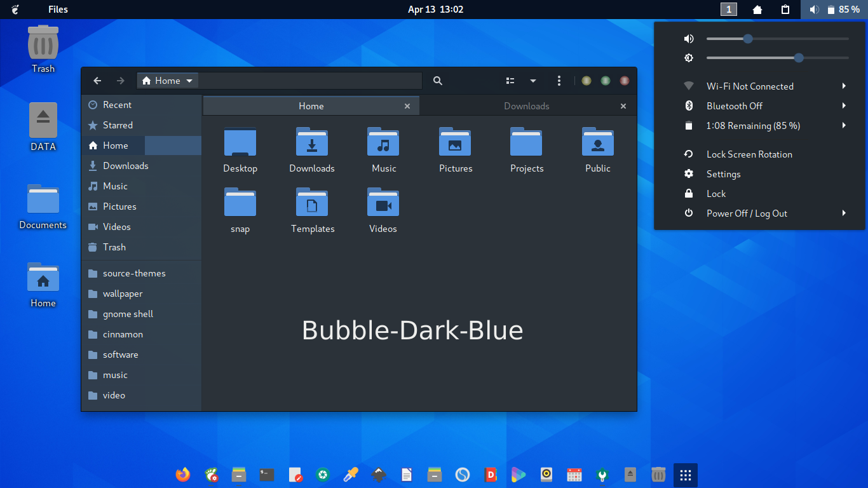Open the Videos folder in main view
This screenshot has height=488, width=868.
tap(383, 202)
